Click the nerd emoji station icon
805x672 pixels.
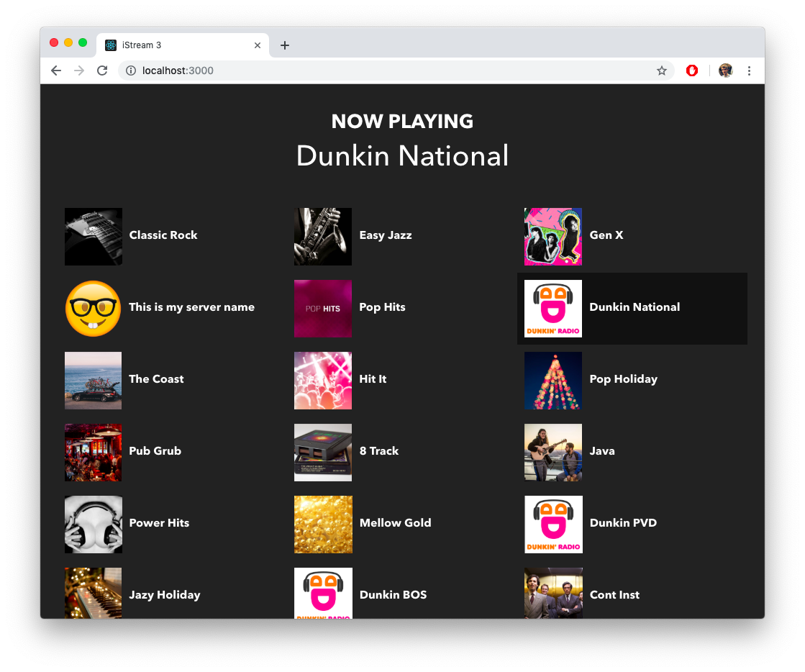[x=94, y=309]
